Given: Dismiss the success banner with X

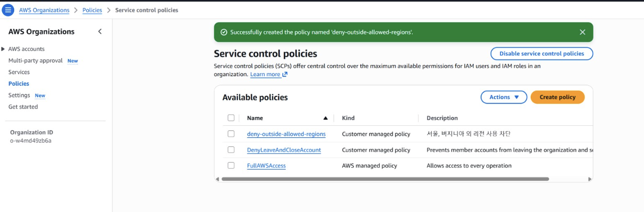Looking at the screenshot, I should pos(583,32).
